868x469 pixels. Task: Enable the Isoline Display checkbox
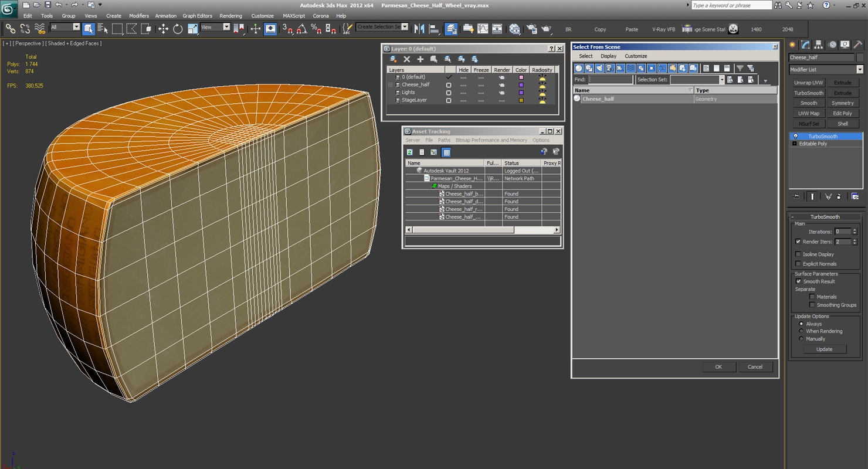(x=798, y=254)
